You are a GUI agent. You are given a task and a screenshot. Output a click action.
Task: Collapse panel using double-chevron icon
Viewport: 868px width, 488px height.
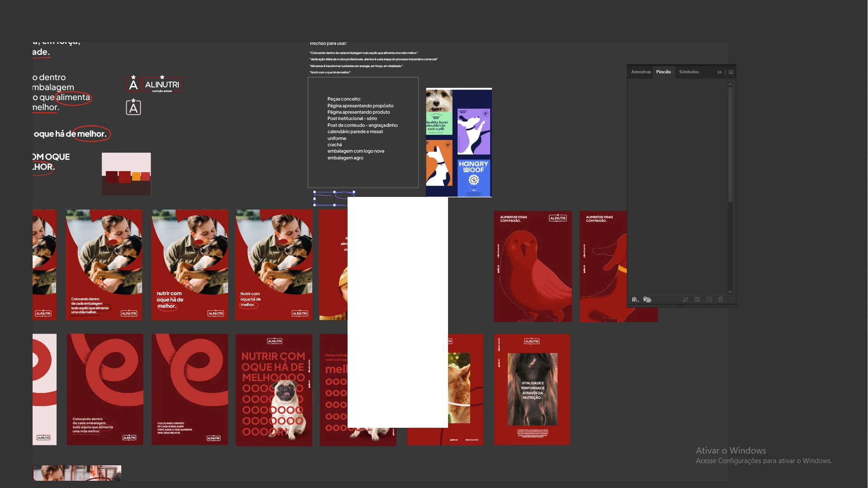click(720, 72)
